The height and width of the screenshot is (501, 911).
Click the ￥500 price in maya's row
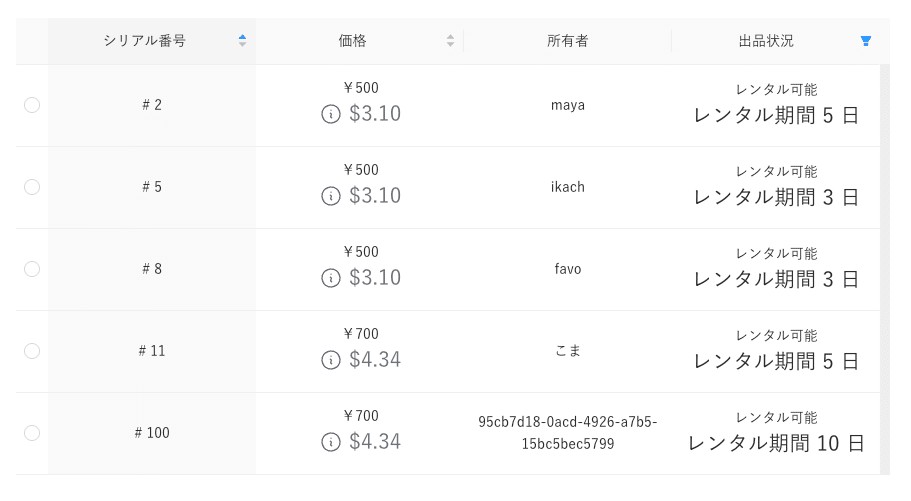pos(361,88)
